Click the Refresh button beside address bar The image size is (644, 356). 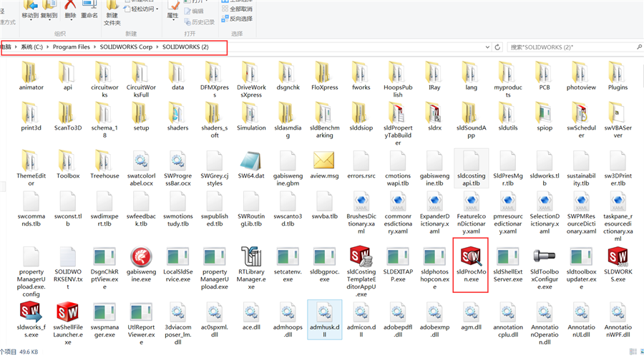(x=497, y=47)
